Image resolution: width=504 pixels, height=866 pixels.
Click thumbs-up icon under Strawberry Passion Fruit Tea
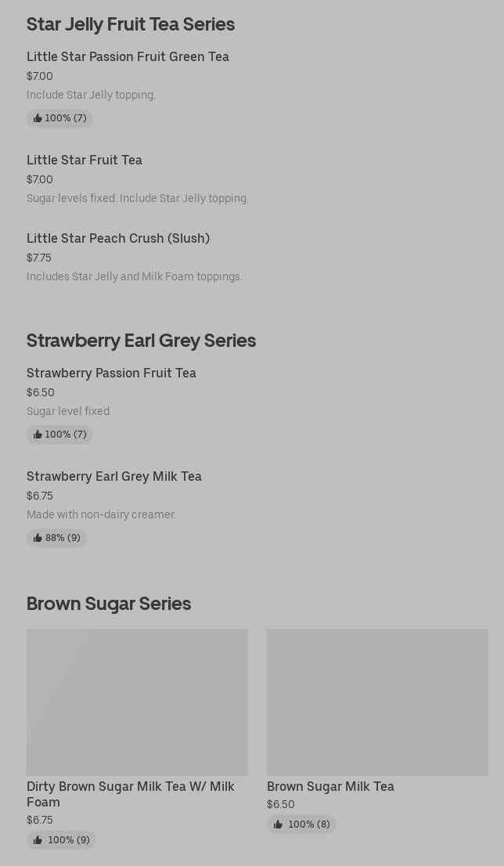click(38, 435)
